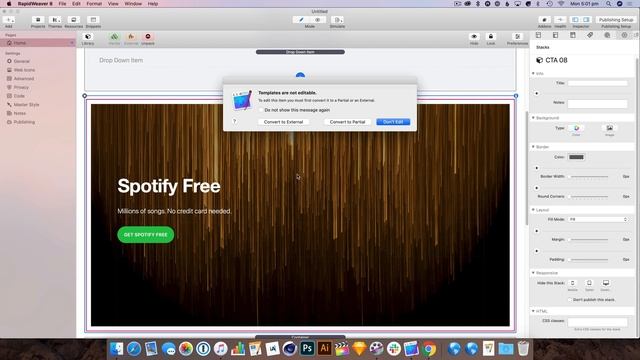Open the Format menu
The height and width of the screenshot is (360, 640).
94,4
